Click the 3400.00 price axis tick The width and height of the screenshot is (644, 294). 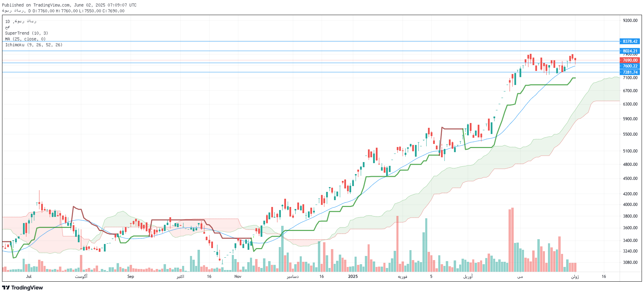630,241
